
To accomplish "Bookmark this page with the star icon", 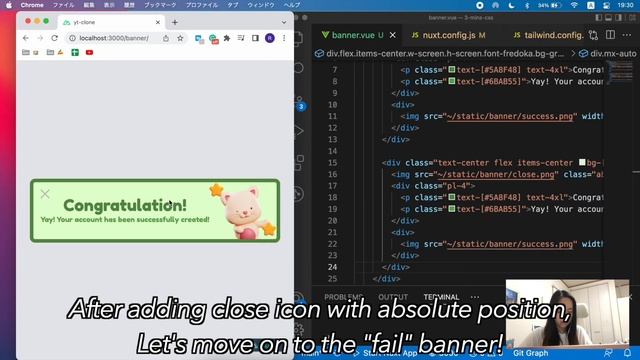I will [180, 38].
